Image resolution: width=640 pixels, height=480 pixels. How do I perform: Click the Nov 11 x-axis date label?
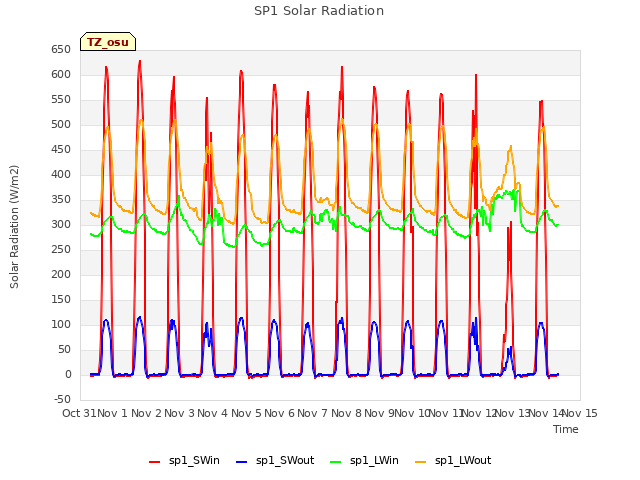click(446, 414)
